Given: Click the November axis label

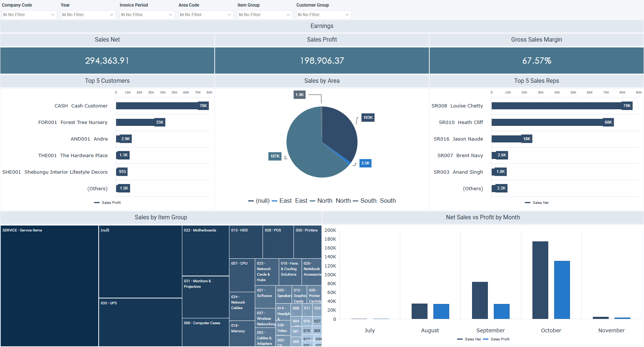Looking at the screenshot, I should (611, 330).
